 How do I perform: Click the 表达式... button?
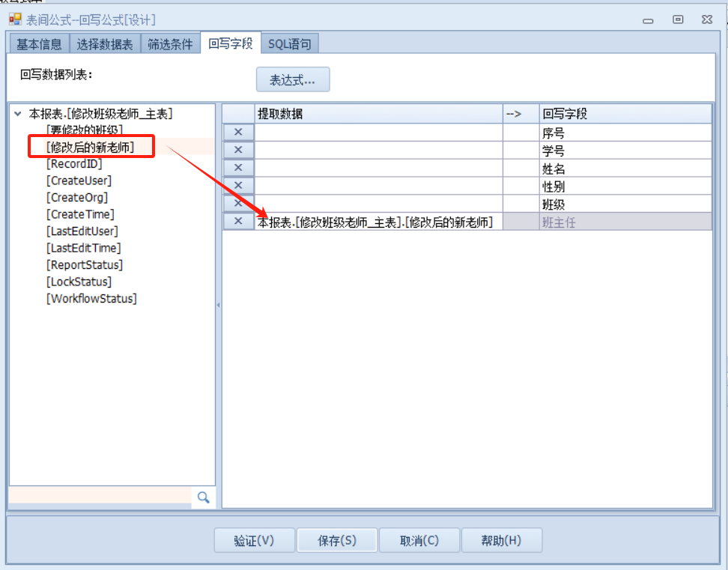pyautogui.click(x=292, y=79)
